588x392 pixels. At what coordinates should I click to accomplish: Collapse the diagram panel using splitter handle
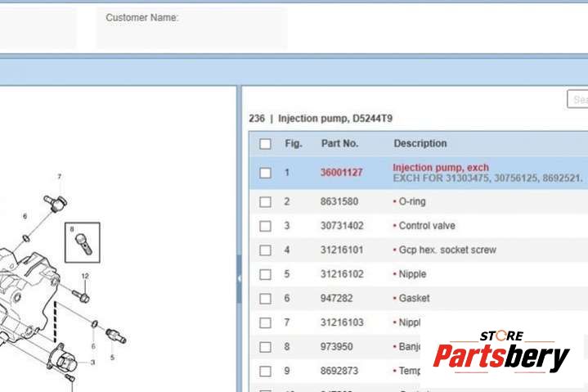[239, 278]
